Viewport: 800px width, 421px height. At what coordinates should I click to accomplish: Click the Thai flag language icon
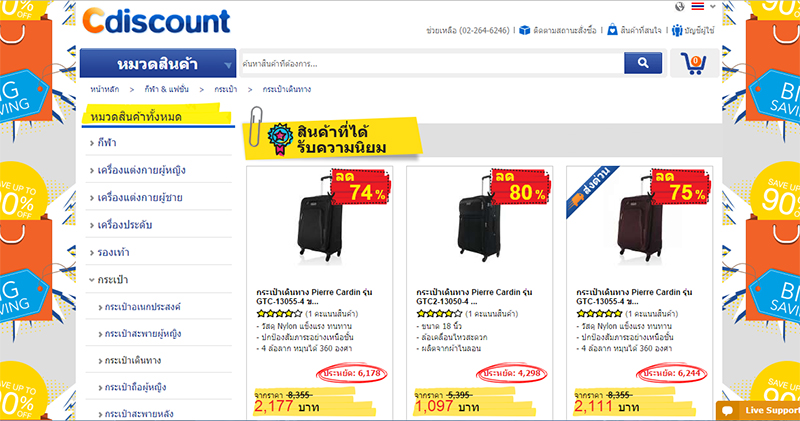(x=697, y=6)
